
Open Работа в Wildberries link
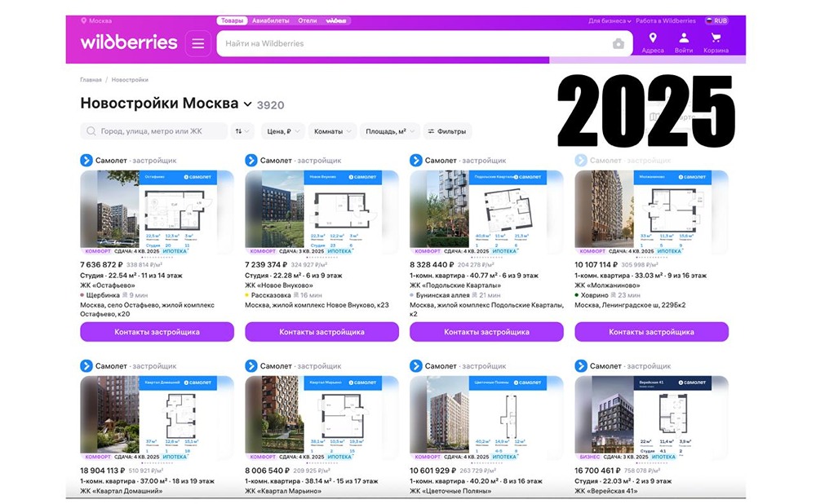pos(666,21)
